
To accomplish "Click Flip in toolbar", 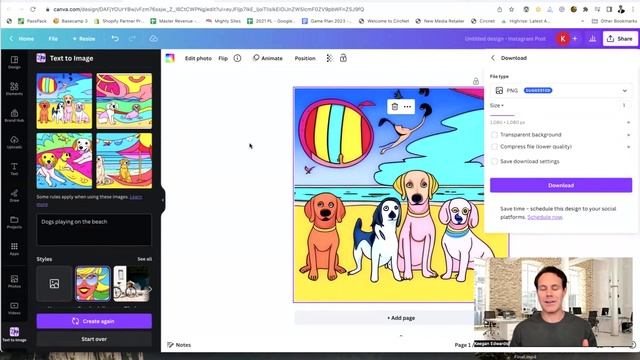I will coord(223,58).
